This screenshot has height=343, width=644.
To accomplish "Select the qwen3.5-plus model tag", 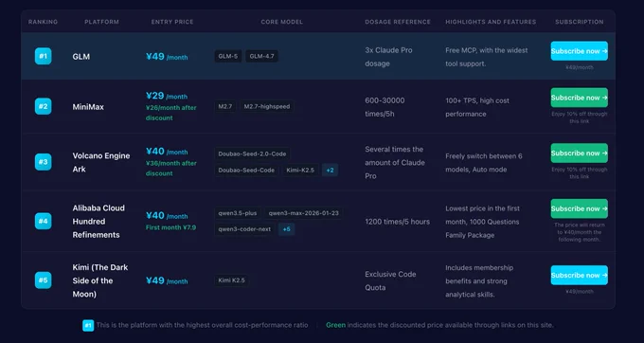I will click(x=238, y=213).
